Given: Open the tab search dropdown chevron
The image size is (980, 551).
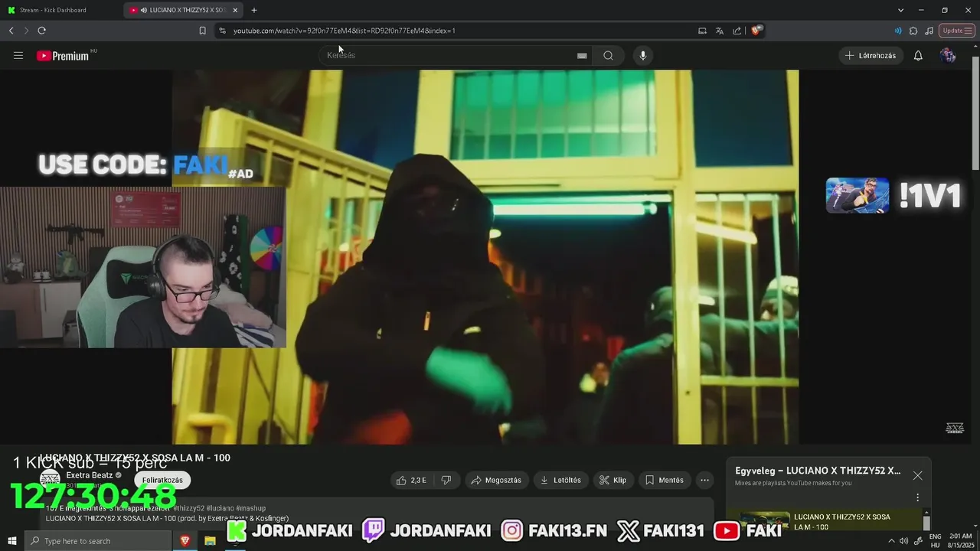Looking at the screenshot, I should [901, 10].
